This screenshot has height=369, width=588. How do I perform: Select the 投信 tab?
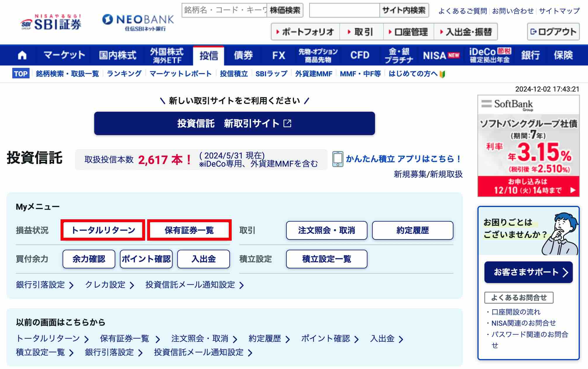pyautogui.click(x=209, y=55)
